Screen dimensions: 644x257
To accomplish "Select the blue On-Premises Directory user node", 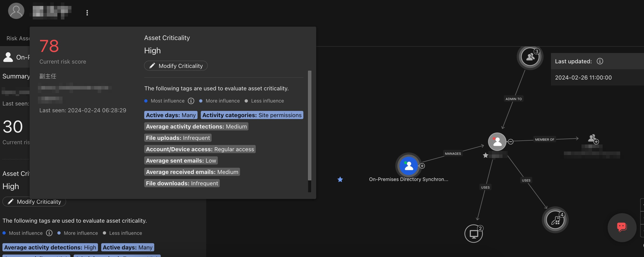I will [x=409, y=166].
